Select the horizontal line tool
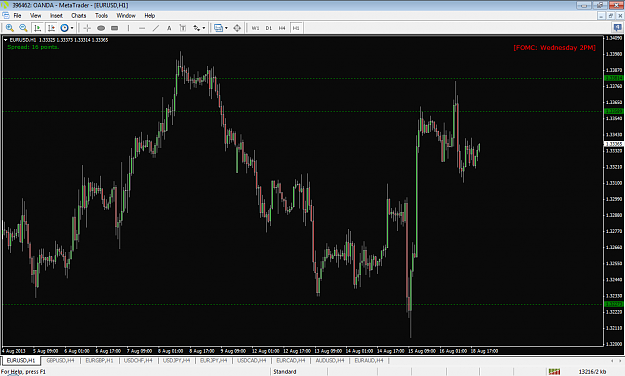The width and height of the screenshot is (625, 376). click(x=142, y=28)
